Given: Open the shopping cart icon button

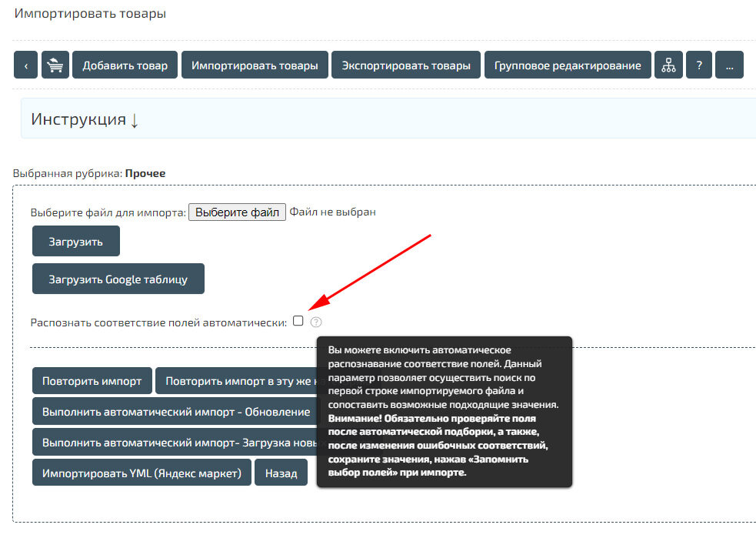Looking at the screenshot, I should (x=55, y=65).
